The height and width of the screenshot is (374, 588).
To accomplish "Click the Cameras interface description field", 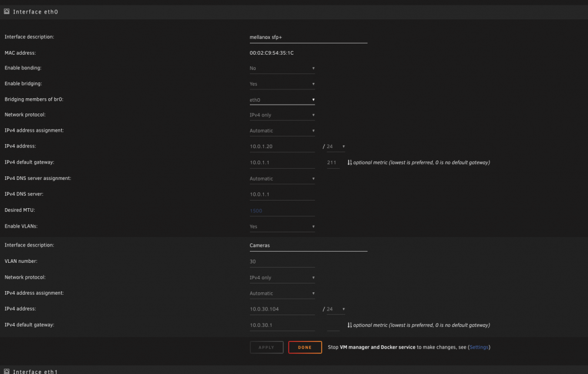I will tap(308, 246).
